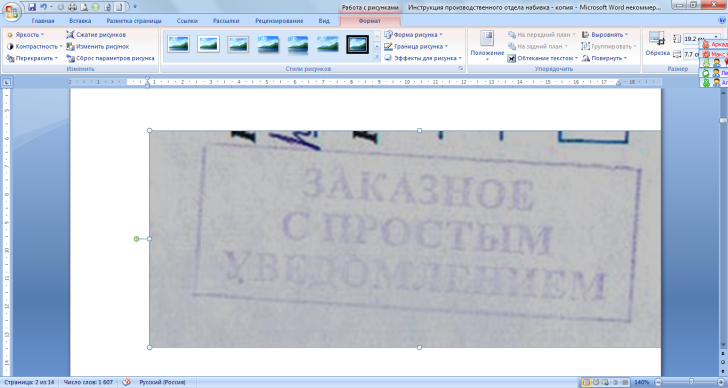Image resolution: width=728 pixels, height=388 pixels.
Task: Switch to Разметка страницы tab
Action: click(134, 21)
